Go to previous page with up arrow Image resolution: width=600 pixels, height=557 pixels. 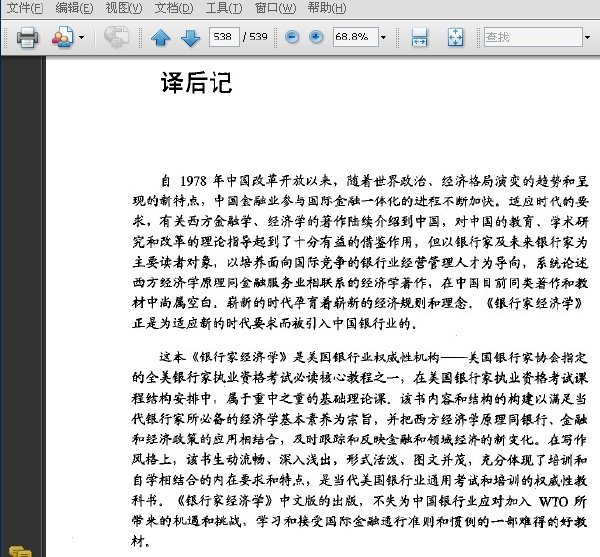[x=161, y=37]
